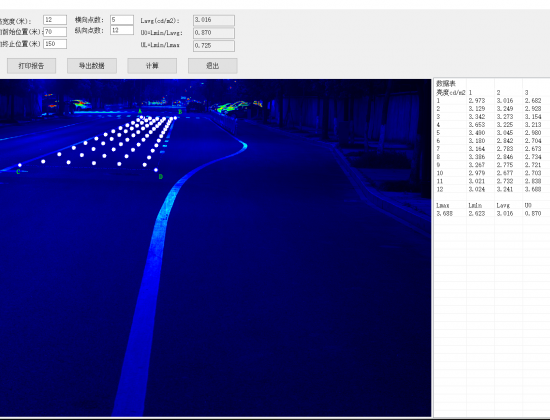Select table cell 3.273 in row 3
The height and width of the screenshot is (420, 550).
[x=505, y=116]
